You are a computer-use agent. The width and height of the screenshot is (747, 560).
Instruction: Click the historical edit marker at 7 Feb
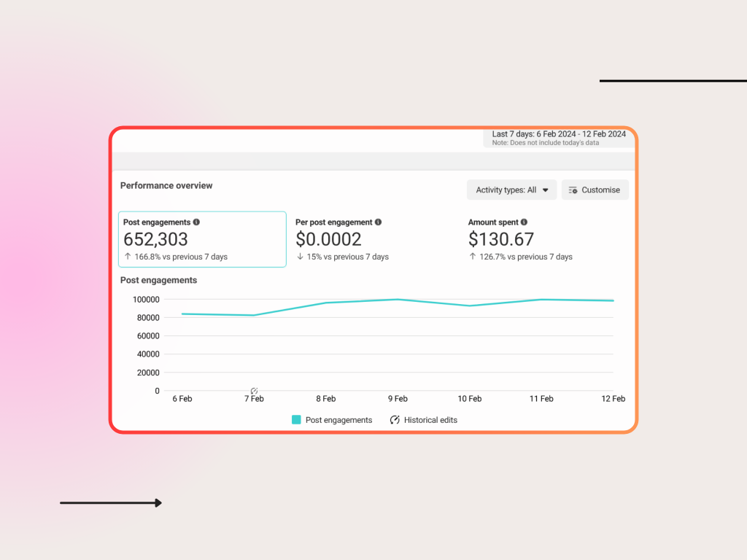[x=254, y=391]
